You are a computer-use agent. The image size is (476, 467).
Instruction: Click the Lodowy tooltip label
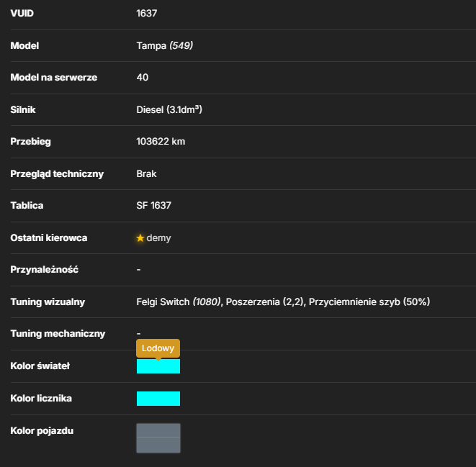pos(158,348)
